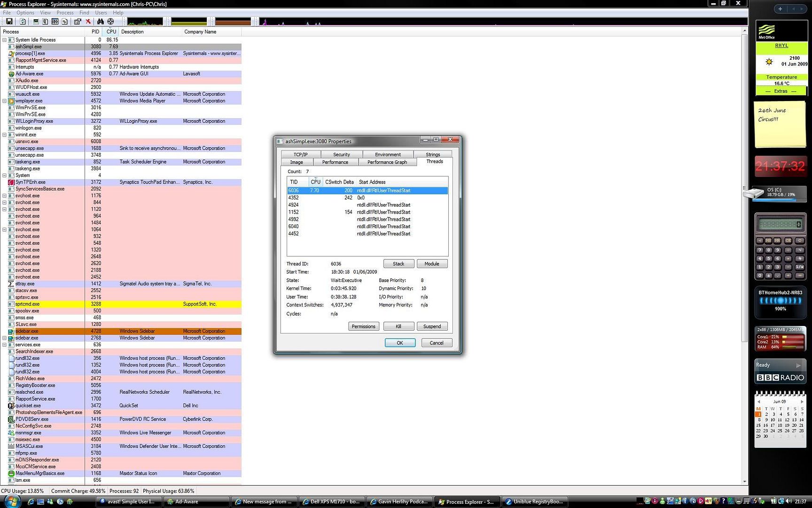Click the Save toolbar icon

(x=9, y=22)
